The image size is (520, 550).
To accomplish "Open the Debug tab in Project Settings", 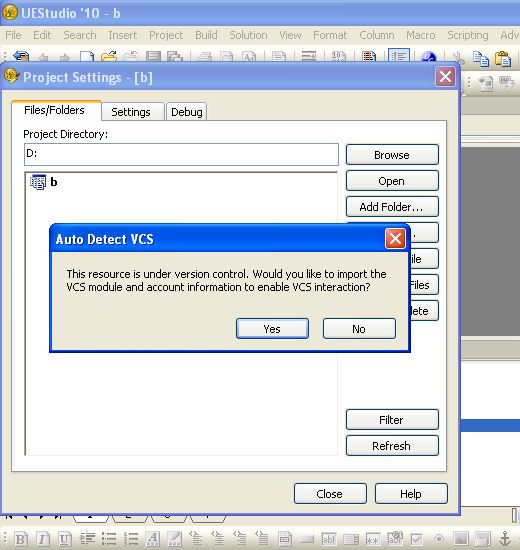I will click(187, 112).
